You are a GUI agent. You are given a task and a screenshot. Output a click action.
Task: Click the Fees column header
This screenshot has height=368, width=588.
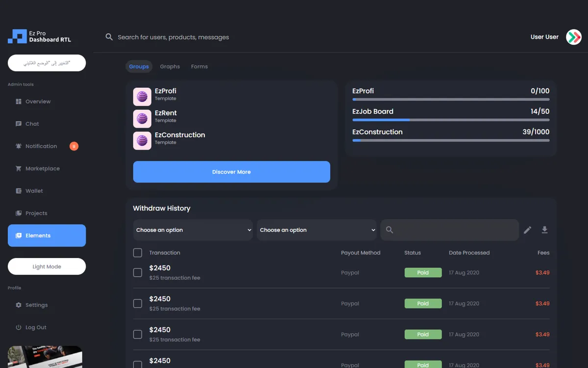(543, 253)
